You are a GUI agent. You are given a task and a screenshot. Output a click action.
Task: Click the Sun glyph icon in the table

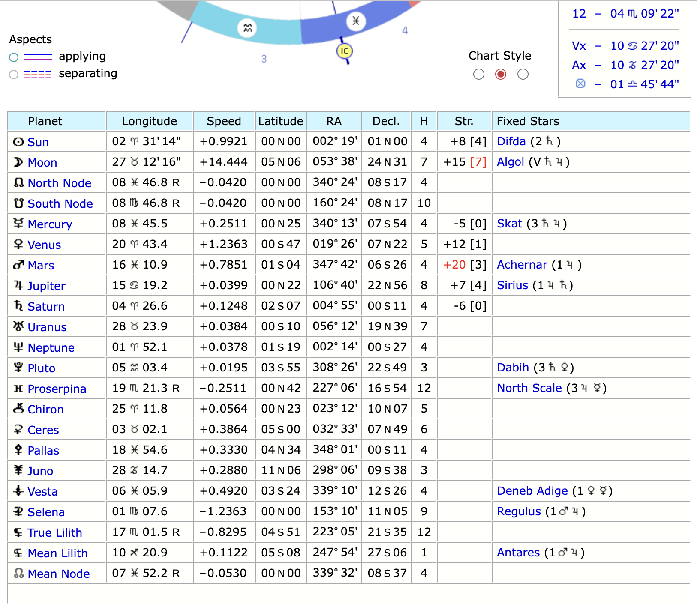[x=18, y=142]
